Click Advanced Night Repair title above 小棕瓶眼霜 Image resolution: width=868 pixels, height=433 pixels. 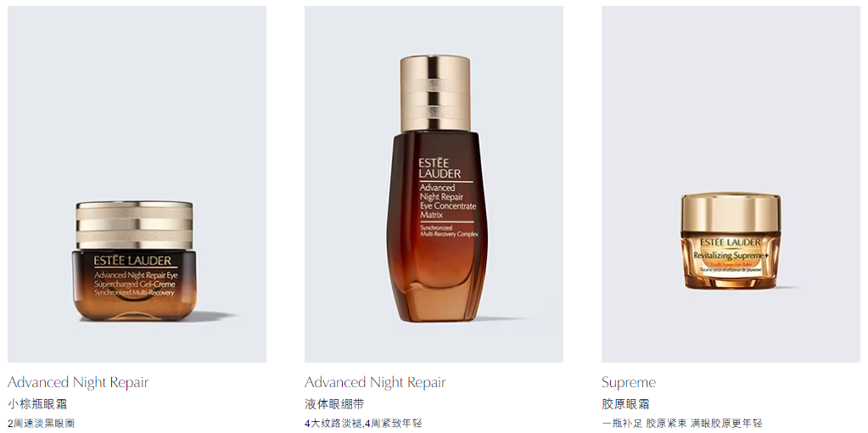[x=78, y=382]
